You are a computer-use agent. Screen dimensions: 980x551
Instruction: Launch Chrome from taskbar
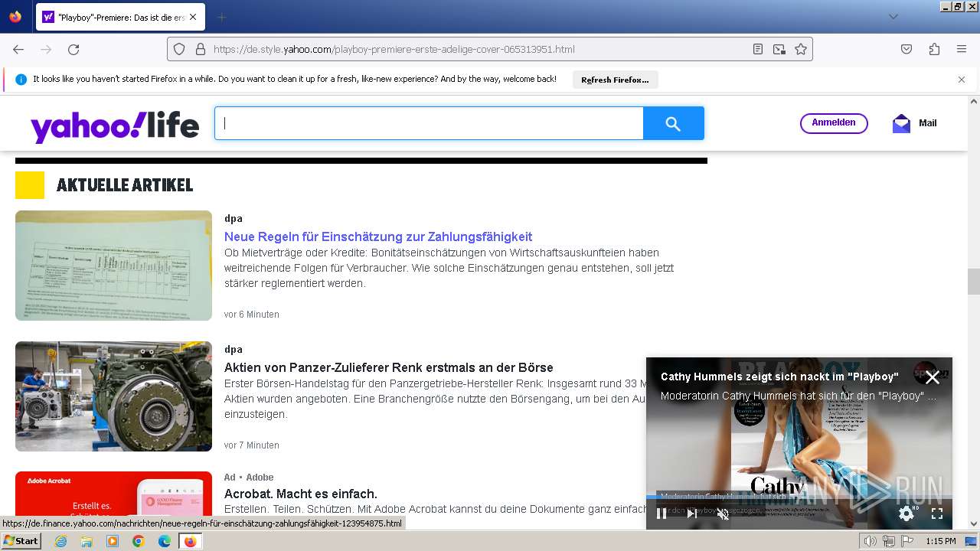pyautogui.click(x=139, y=541)
